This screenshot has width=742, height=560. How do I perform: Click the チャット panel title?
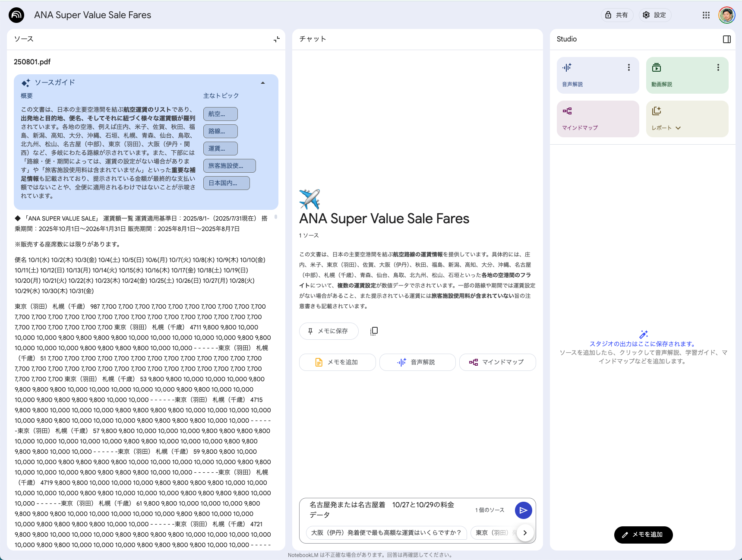point(313,39)
